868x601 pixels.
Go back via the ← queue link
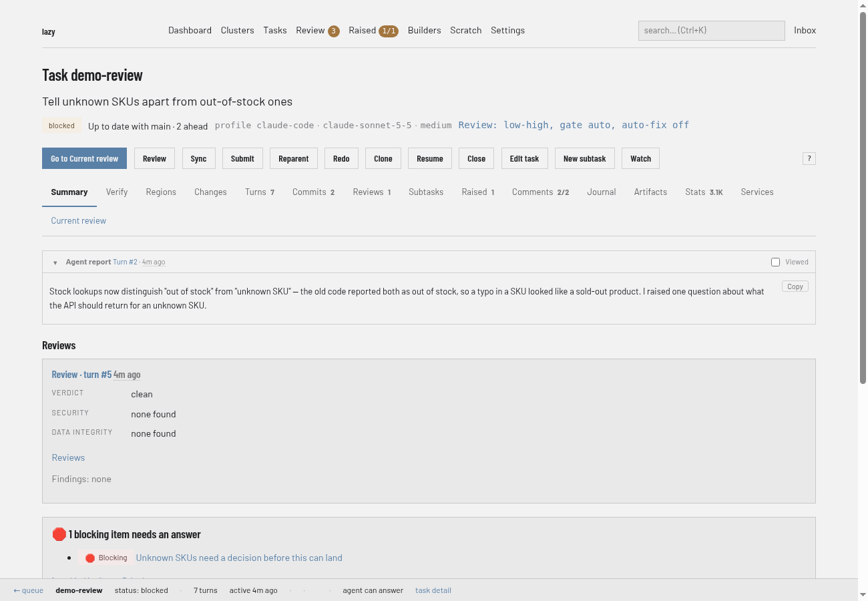coord(28,590)
